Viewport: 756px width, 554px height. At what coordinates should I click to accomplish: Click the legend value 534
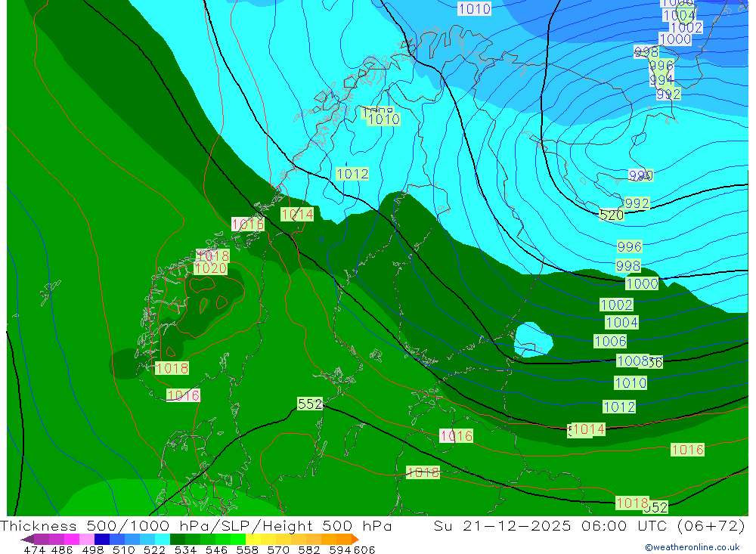pyautogui.click(x=186, y=549)
